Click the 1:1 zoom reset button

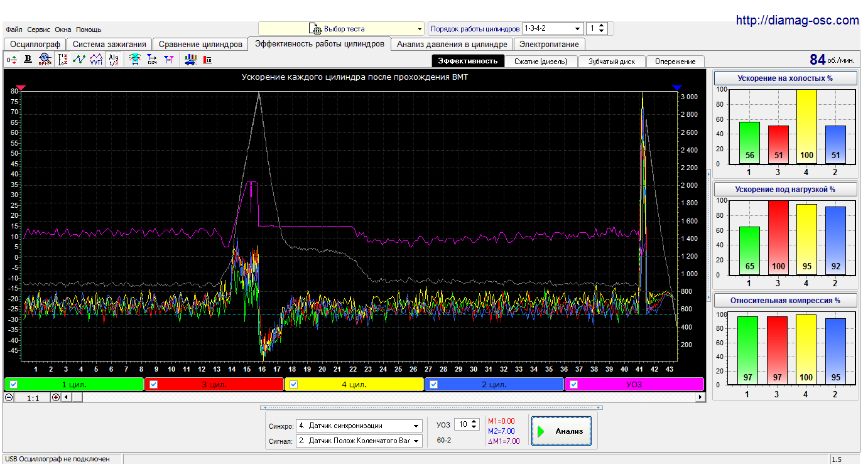coord(33,397)
